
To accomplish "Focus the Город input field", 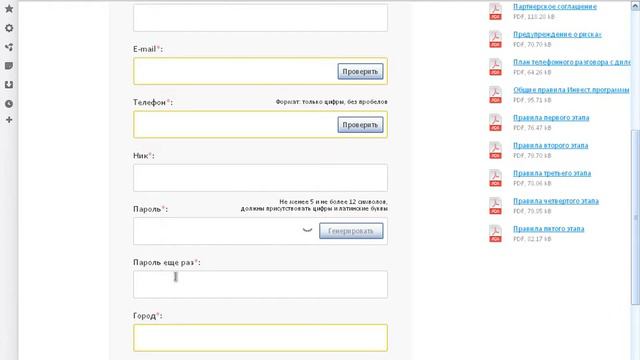I will pos(260,338).
